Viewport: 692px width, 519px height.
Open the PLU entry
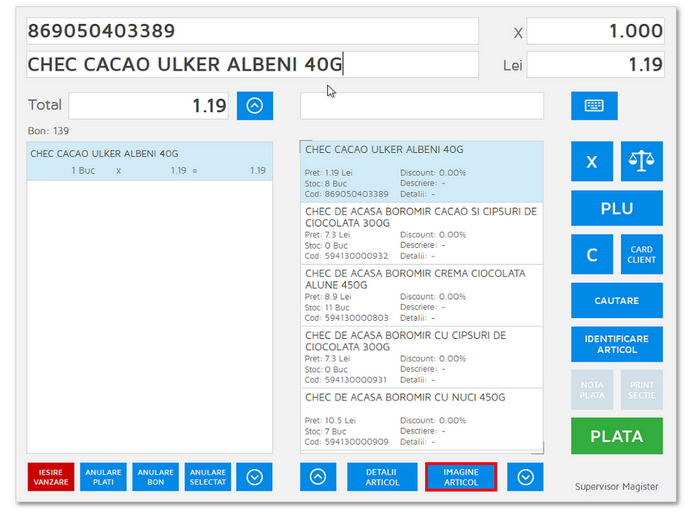click(617, 208)
